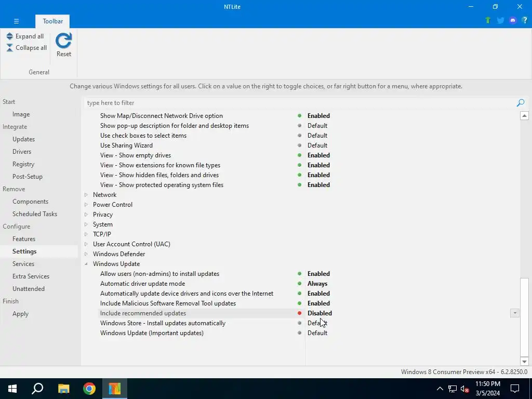Click the Reset toolbar icon
This screenshot has height=399, width=532.
tap(64, 45)
